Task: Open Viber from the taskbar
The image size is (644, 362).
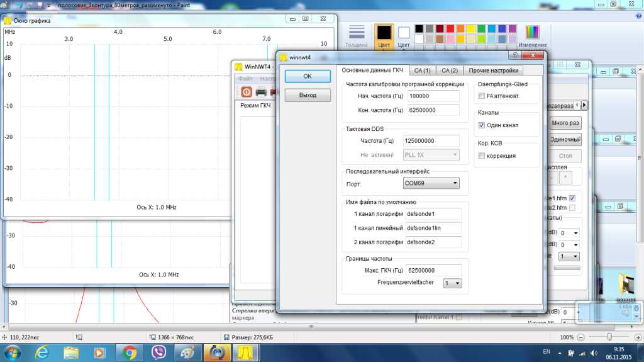Action: click(158, 351)
